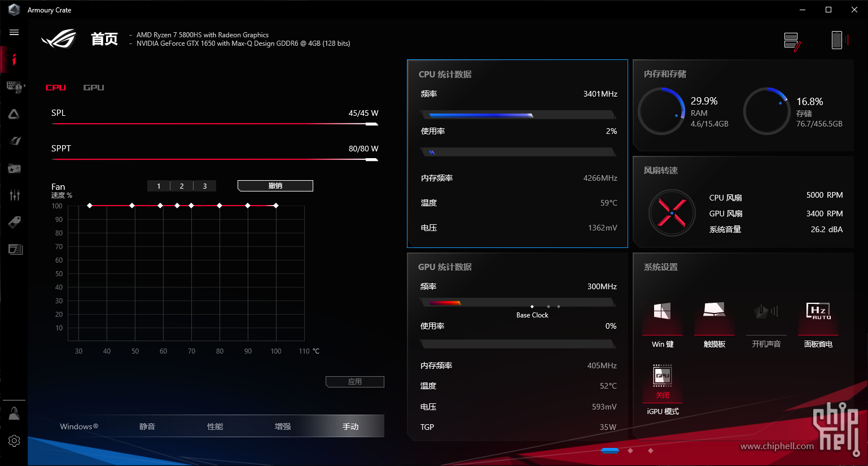Screen dimensions: 868x466
Task: Open the Devices keyboard icon in sidebar
Action: tap(14, 86)
